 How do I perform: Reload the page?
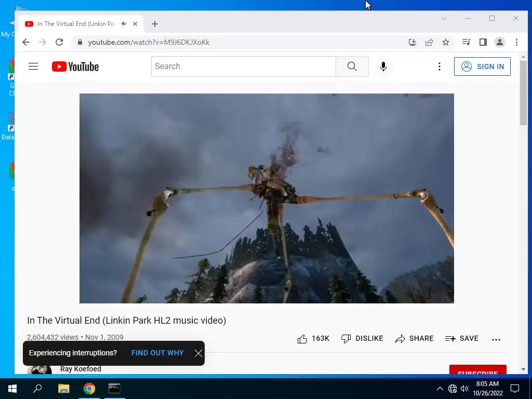(x=59, y=42)
